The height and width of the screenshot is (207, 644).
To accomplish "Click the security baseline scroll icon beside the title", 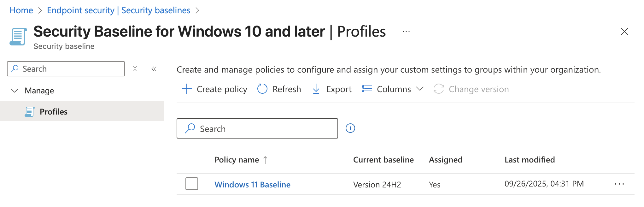I will tap(18, 37).
